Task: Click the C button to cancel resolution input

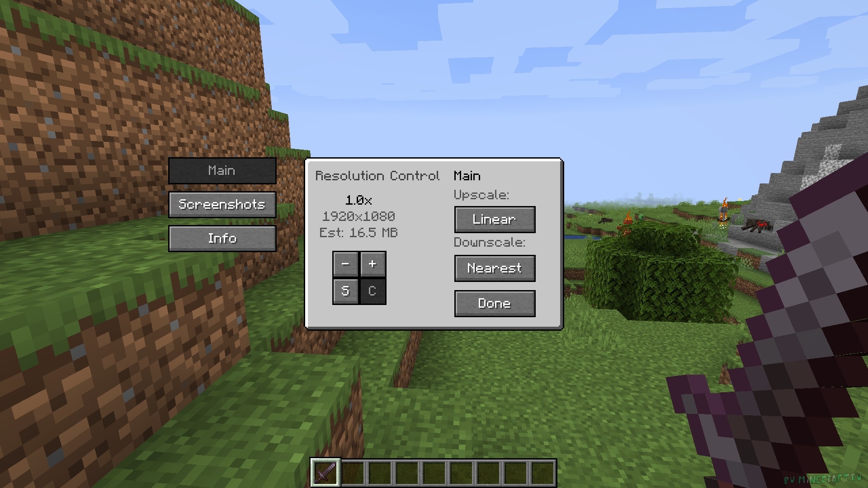Action: pos(373,291)
